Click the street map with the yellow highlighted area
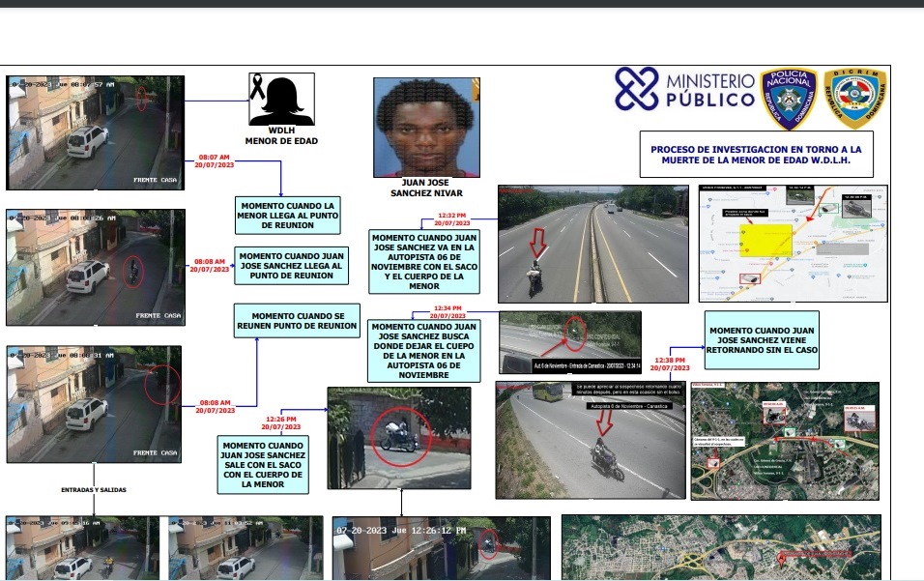The width and height of the screenshot is (924, 581). [794, 244]
